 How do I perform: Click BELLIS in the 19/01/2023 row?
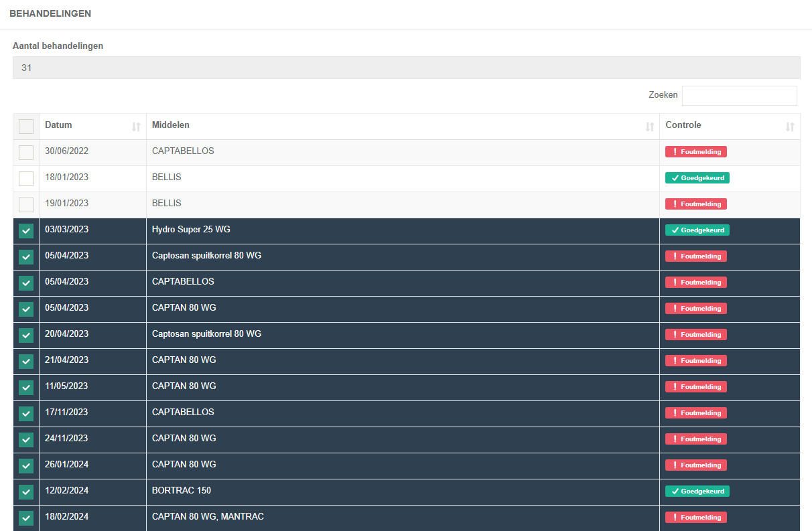coord(167,204)
